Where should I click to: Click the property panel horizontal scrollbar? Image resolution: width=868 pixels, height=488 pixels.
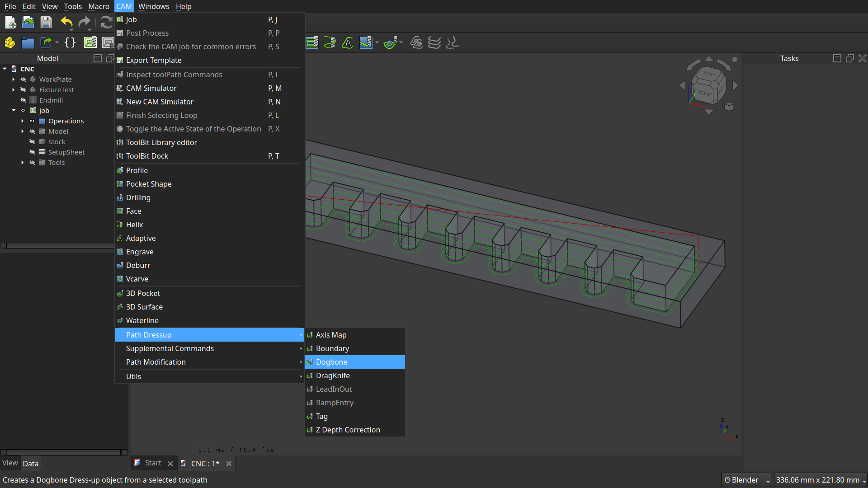64,452
